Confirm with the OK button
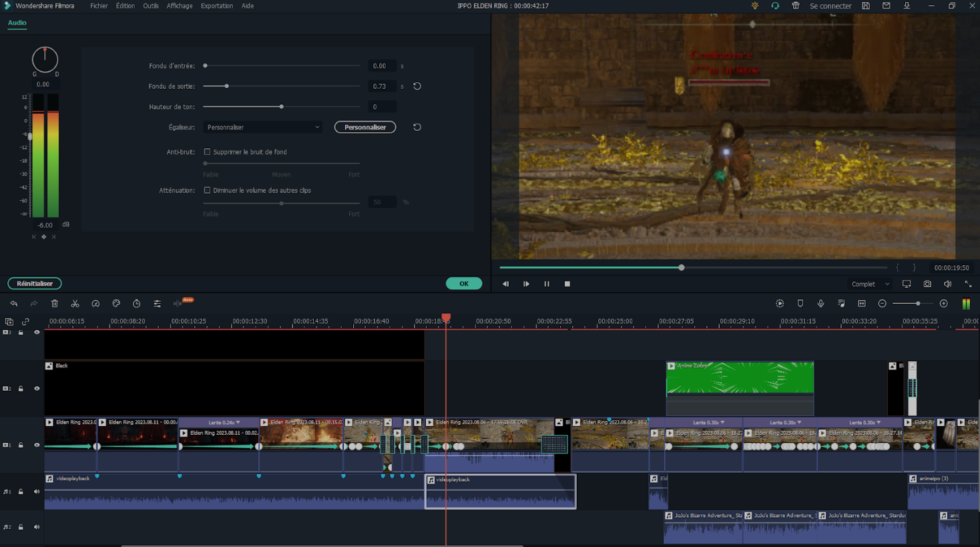 [x=464, y=283]
